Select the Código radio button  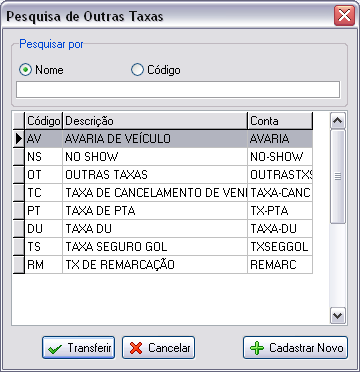pos(137,70)
